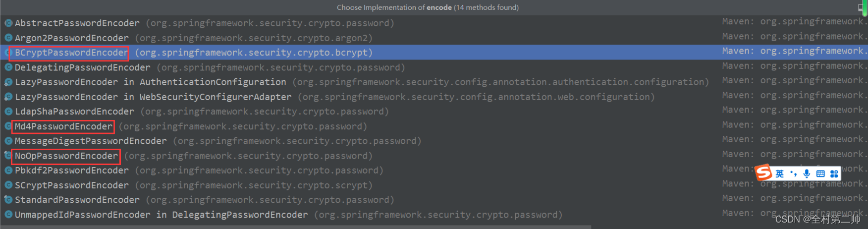Pick UnmappedIdPasswordEncoder in DelegatingPasswordEncoder
868x229 pixels.
click(x=161, y=215)
